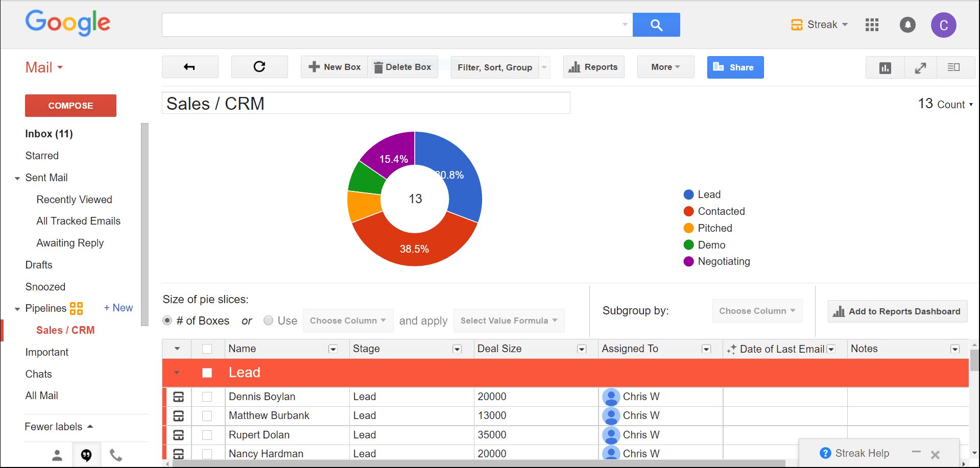
Task: Click the blue search magnifier button
Action: [656, 24]
